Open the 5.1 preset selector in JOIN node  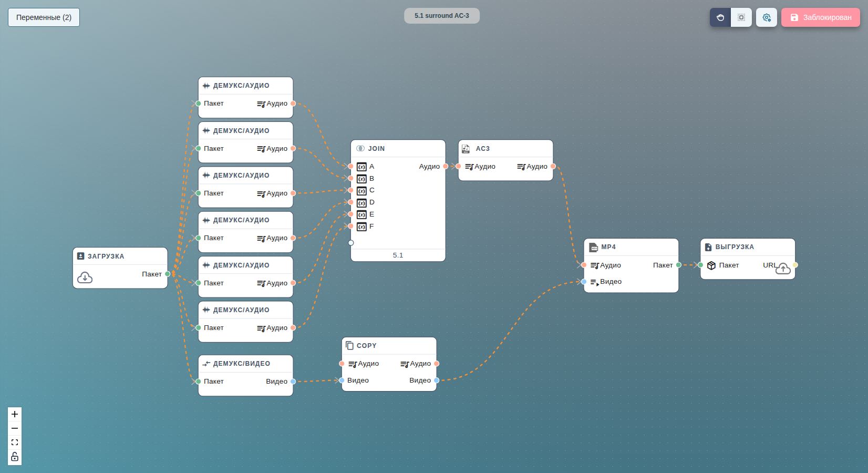click(x=398, y=255)
